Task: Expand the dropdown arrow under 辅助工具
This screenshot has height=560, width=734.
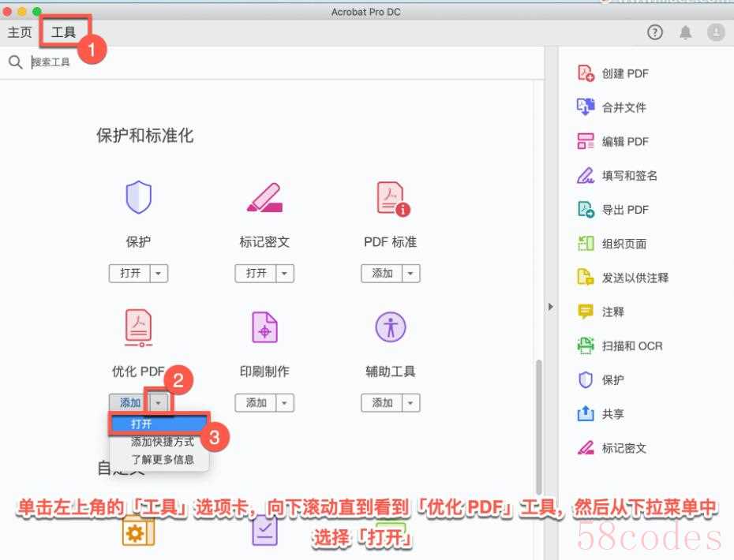Action: (x=410, y=403)
